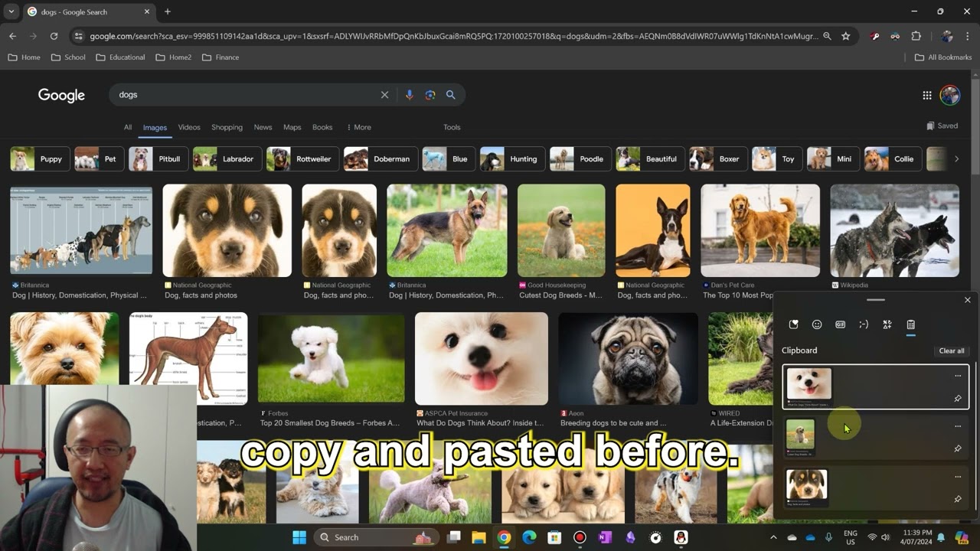980x551 pixels.
Task: Click the dogs search input field
Action: (245, 95)
